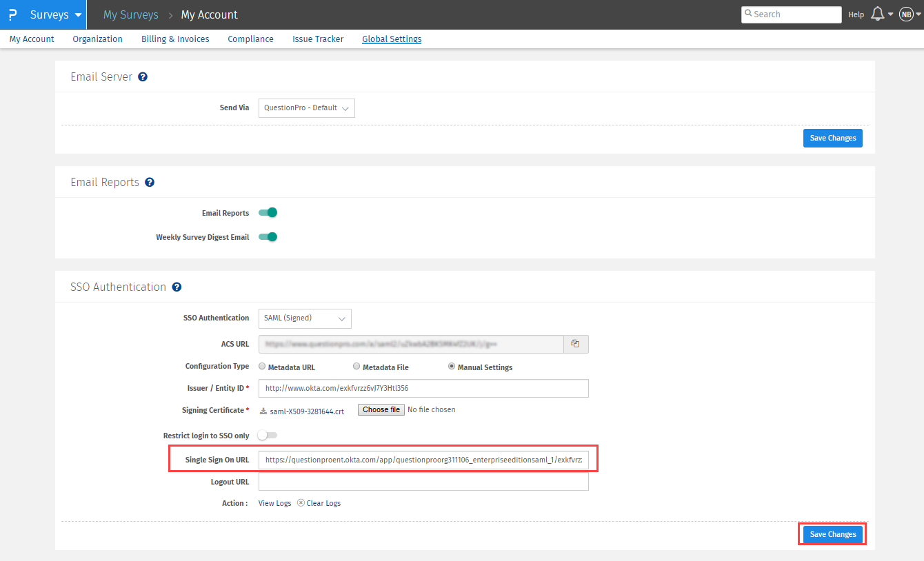Open the Send Via dropdown
This screenshot has width=924, height=561.
coord(306,108)
